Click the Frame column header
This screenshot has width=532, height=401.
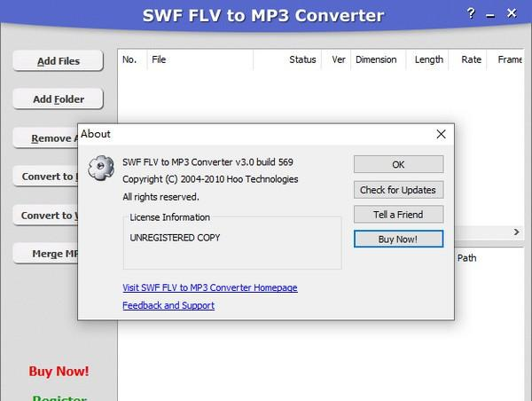coord(506,59)
